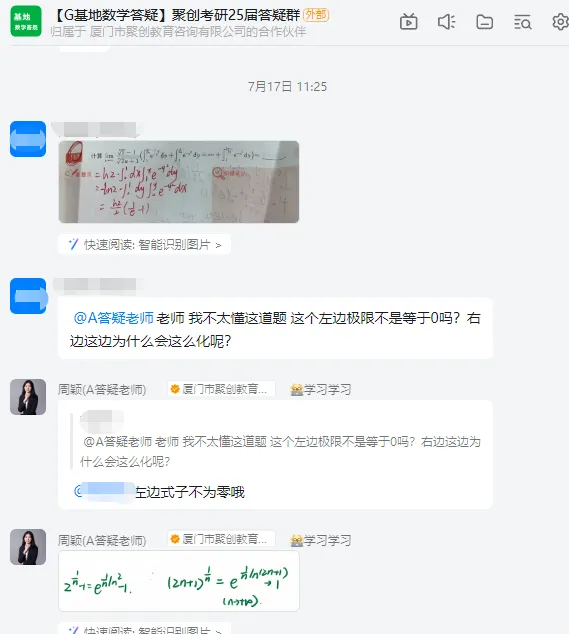The height and width of the screenshot is (634, 569).
Task: Click the @A答疑老师 mention link
Action: click(x=113, y=318)
